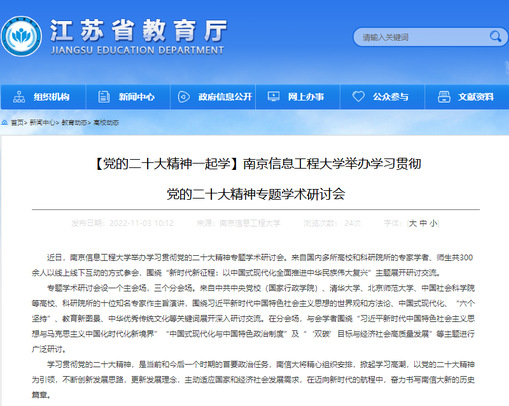Image resolution: width=509 pixels, height=406 pixels.
Task: Click the 公众参与 heart icon
Action: tap(358, 97)
